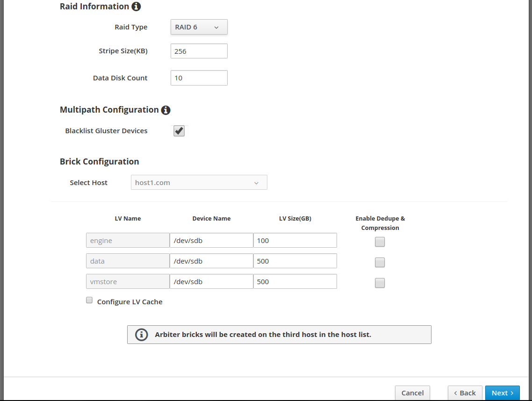The width and height of the screenshot is (532, 401).
Task: Edit the engine Device Name field
Action: click(211, 241)
